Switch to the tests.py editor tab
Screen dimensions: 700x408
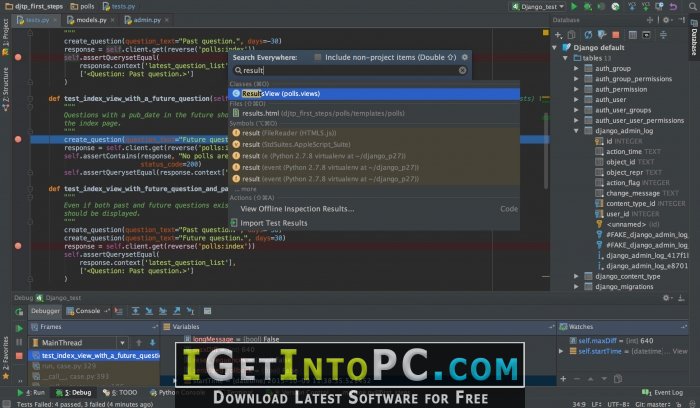tap(37, 20)
